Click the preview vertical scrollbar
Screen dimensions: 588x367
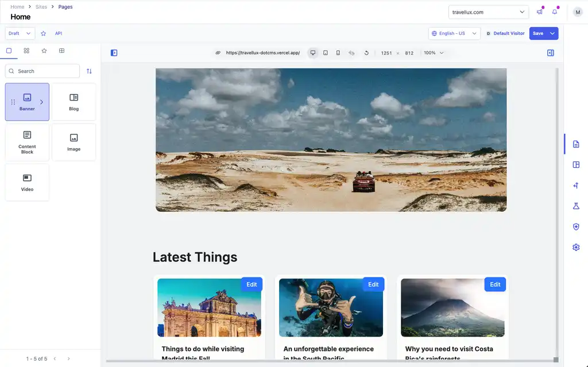[x=556, y=212]
